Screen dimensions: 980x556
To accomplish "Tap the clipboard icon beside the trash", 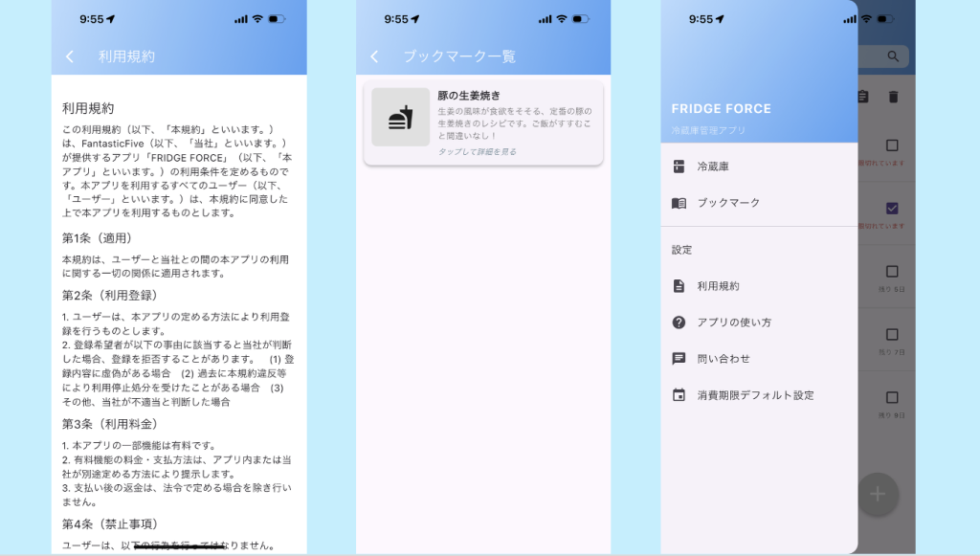I will [x=863, y=97].
